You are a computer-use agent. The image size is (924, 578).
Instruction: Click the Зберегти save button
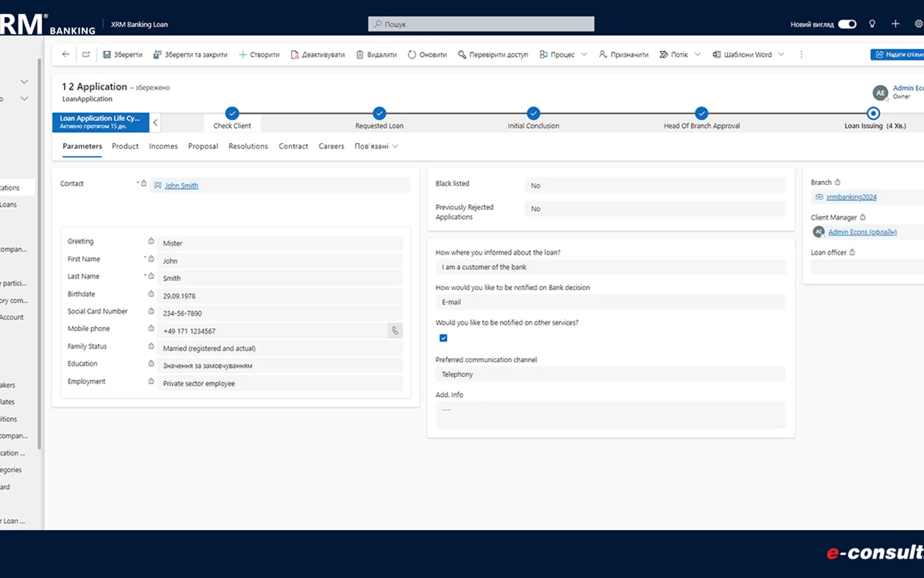(x=122, y=54)
